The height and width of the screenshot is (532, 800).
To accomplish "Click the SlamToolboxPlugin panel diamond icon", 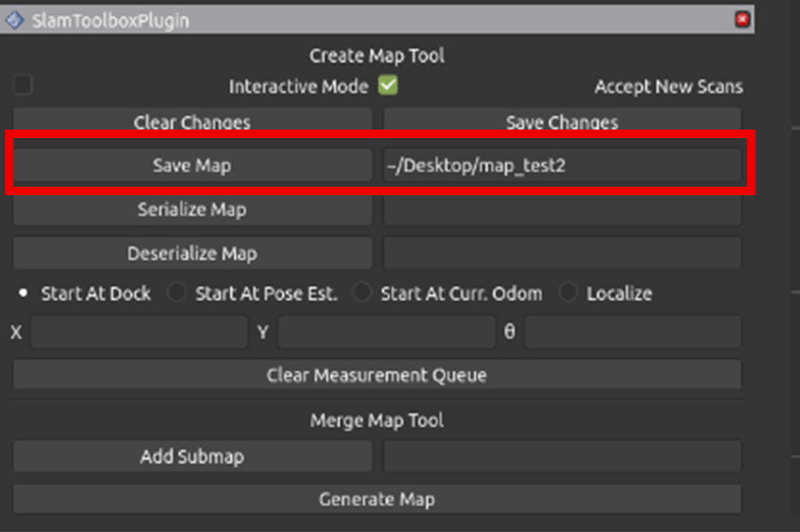I will (x=14, y=20).
